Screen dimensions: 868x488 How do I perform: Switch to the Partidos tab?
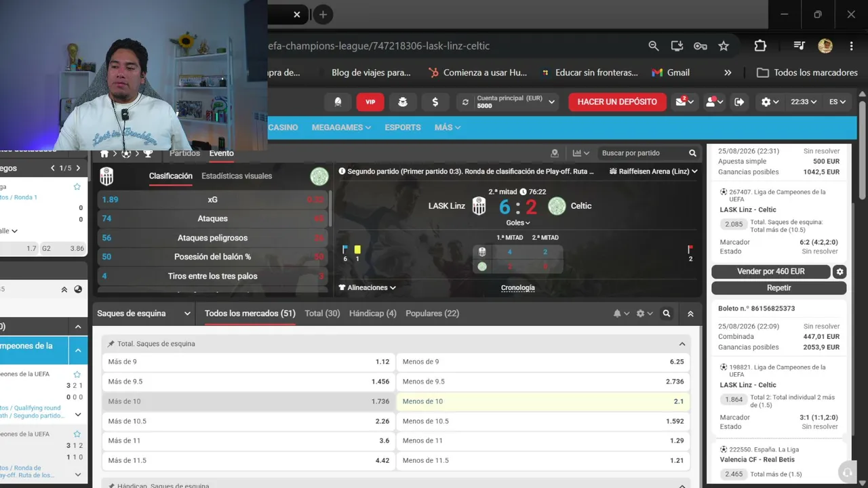coord(184,153)
